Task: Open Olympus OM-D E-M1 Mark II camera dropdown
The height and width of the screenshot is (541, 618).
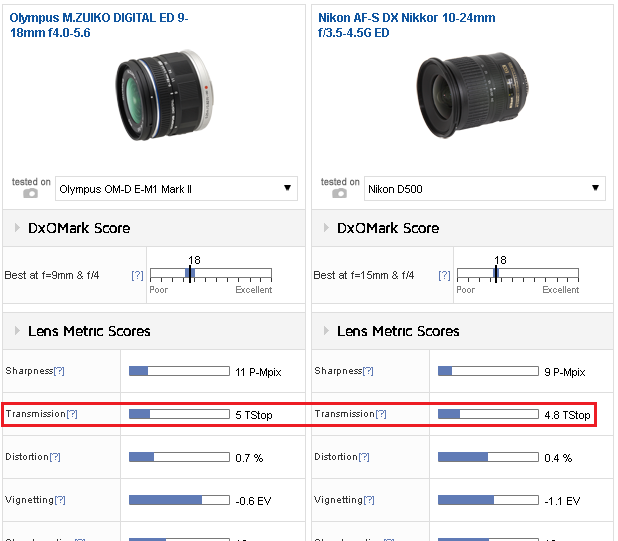Action: coord(176,188)
